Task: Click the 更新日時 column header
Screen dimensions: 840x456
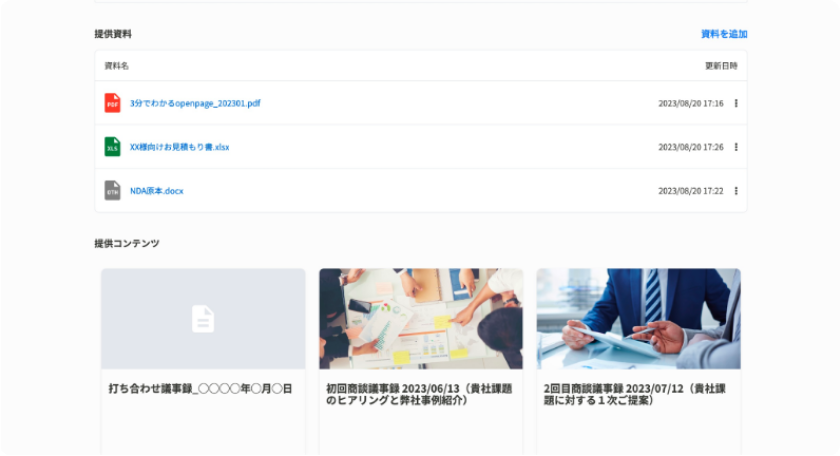Action: click(721, 66)
